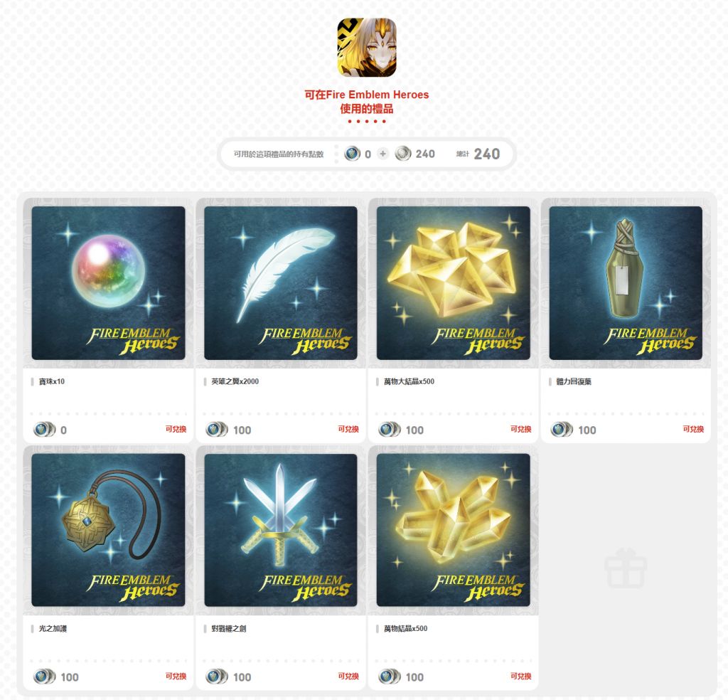Viewport: 728px width, 700px height.
Task: Click the plus icon between point balances
Action: pos(382,154)
